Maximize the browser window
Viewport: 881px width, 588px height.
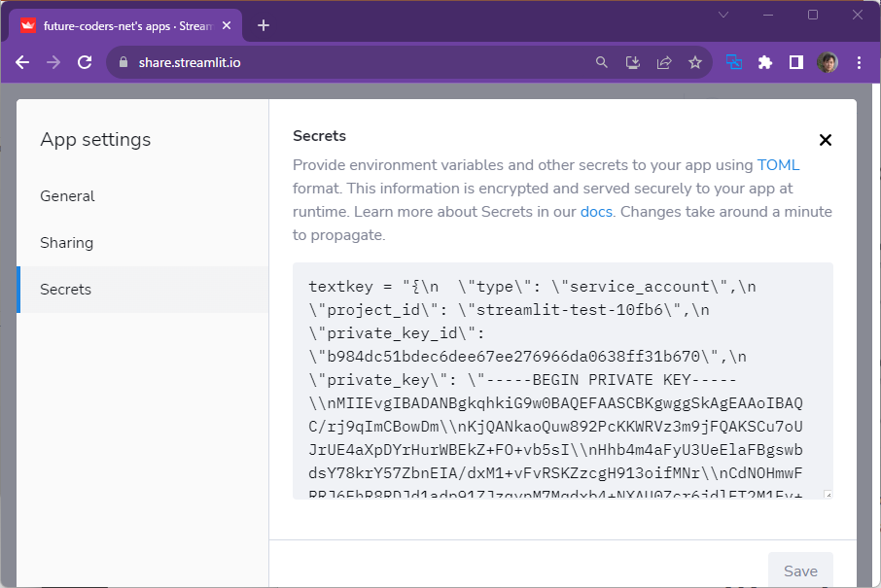click(813, 15)
